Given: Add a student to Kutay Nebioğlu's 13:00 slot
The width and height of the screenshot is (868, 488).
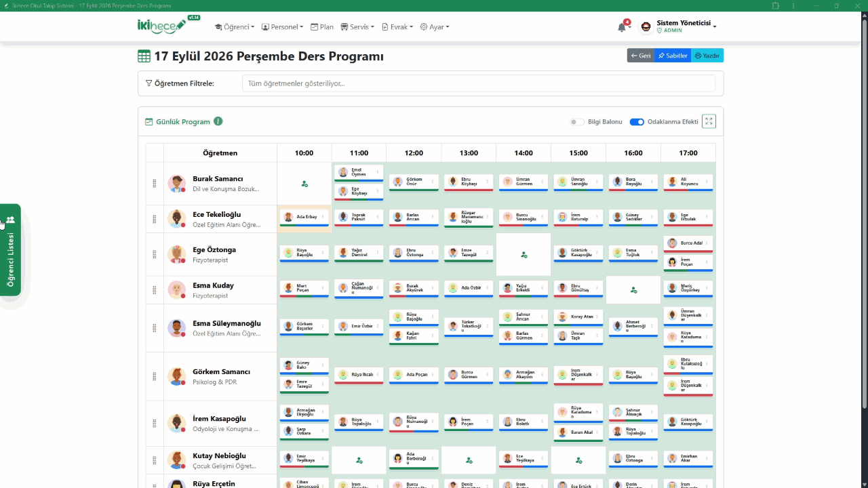Looking at the screenshot, I should [469, 460].
